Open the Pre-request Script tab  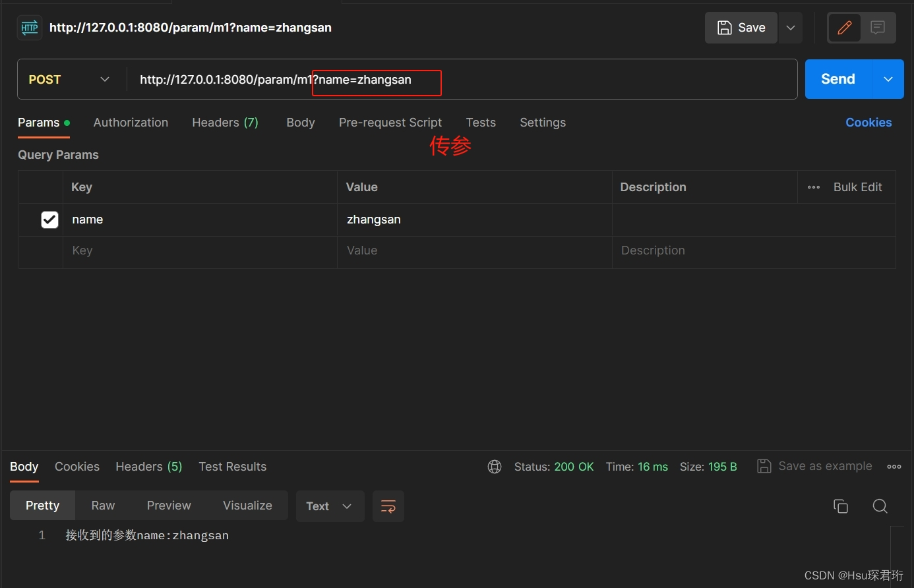(390, 123)
